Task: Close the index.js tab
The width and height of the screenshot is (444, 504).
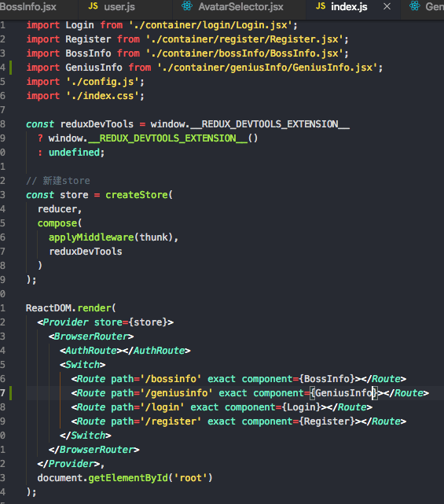Action: point(387,6)
